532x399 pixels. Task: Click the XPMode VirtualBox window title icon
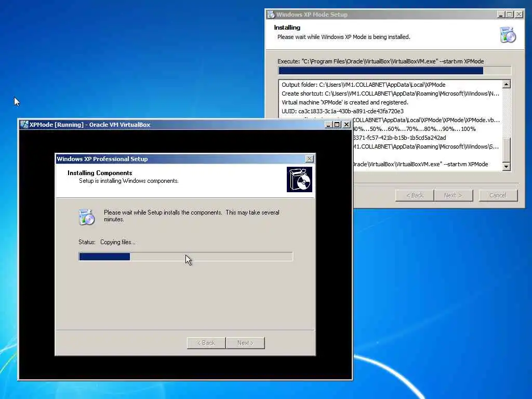pos(24,125)
